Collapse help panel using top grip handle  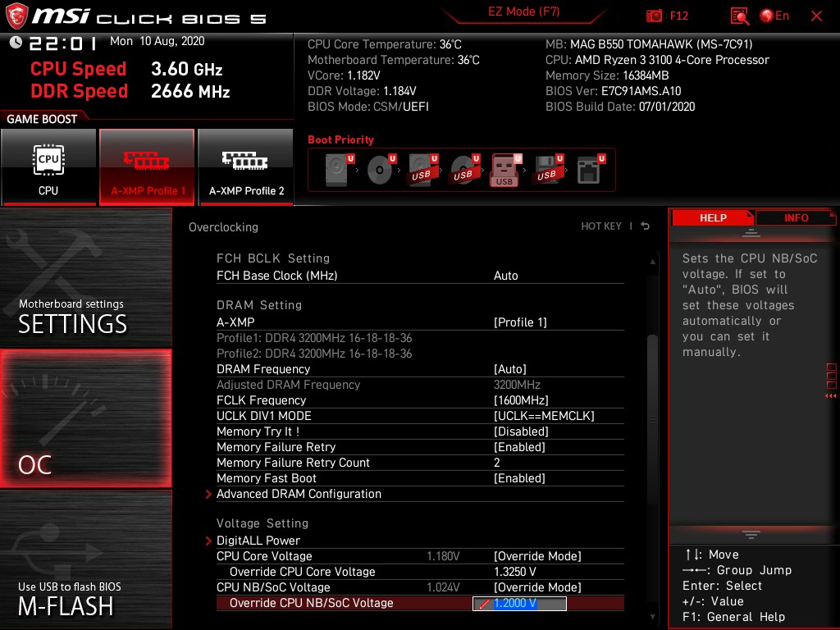coord(751,232)
